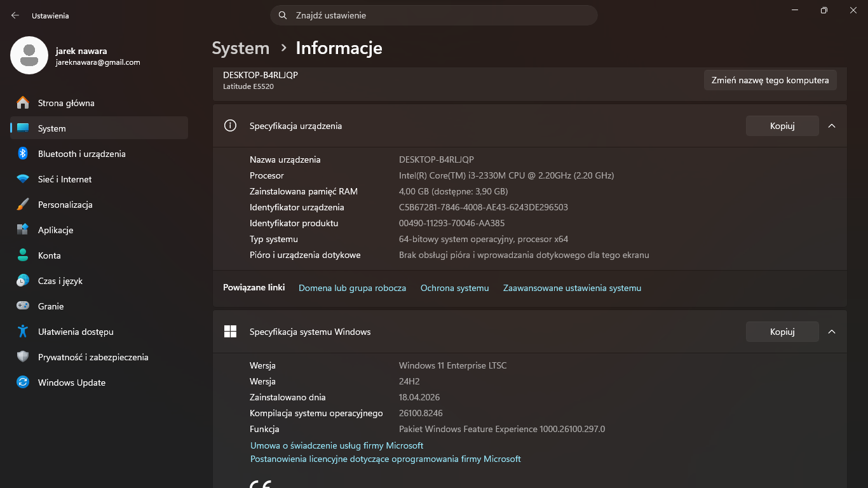Click the back arrow icon

[15, 15]
